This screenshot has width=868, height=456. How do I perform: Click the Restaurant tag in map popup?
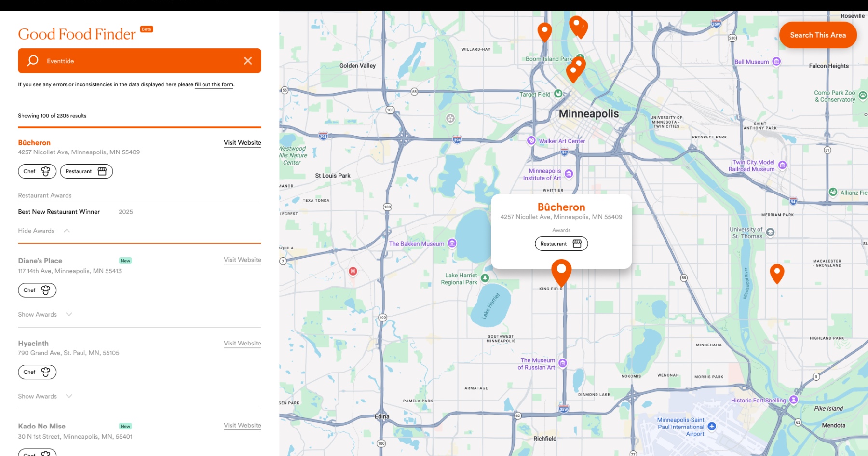pos(561,244)
